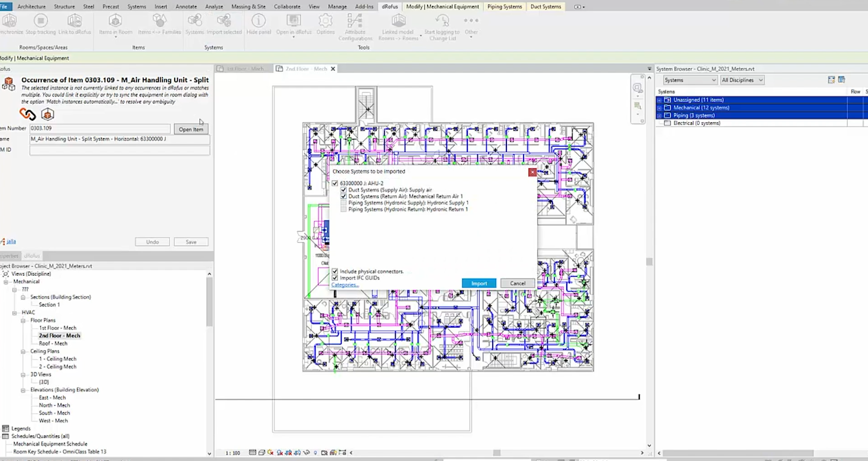Check Piping Systems (Hydronic Supply) checkbox
The height and width of the screenshot is (461, 868).
coord(343,203)
